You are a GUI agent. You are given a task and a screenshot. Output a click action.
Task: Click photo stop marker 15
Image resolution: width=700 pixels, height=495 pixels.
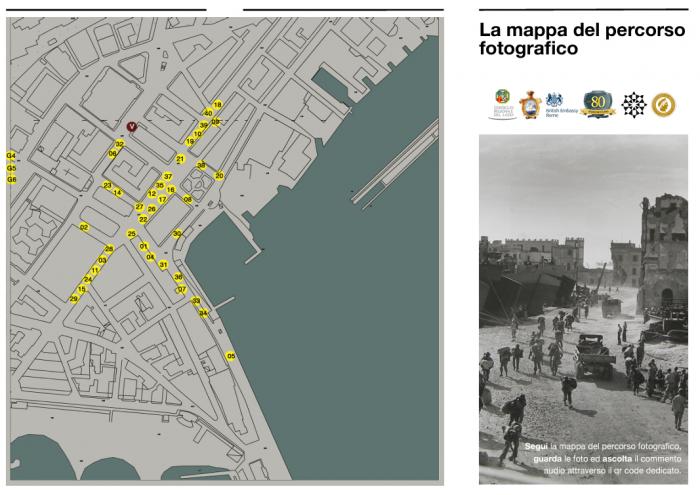(x=81, y=289)
